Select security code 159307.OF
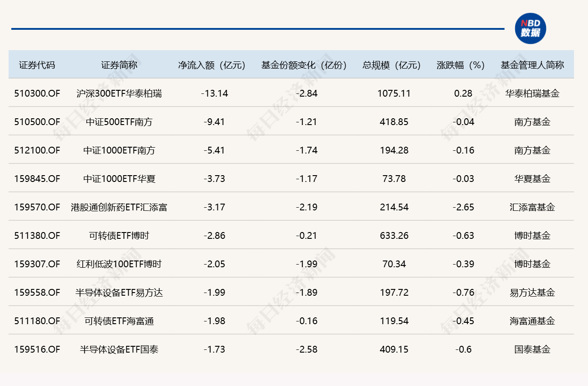Image resolution: width=588 pixels, height=386 pixels. pyautogui.click(x=37, y=264)
